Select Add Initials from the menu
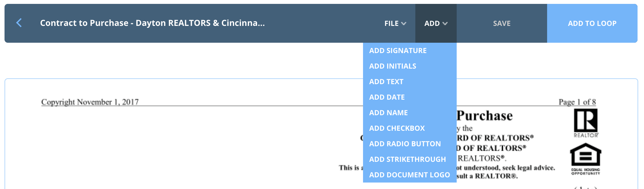The width and height of the screenshot is (644, 189). click(x=393, y=66)
